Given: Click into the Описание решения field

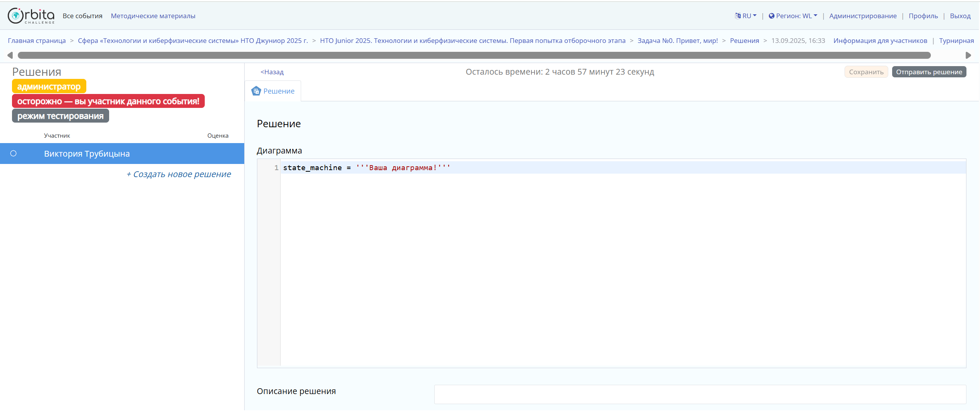Looking at the screenshot, I should (x=700, y=394).
